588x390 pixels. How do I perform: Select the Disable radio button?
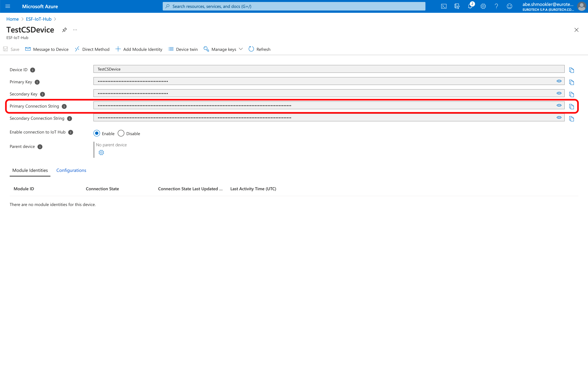click(x=121, y=133)
